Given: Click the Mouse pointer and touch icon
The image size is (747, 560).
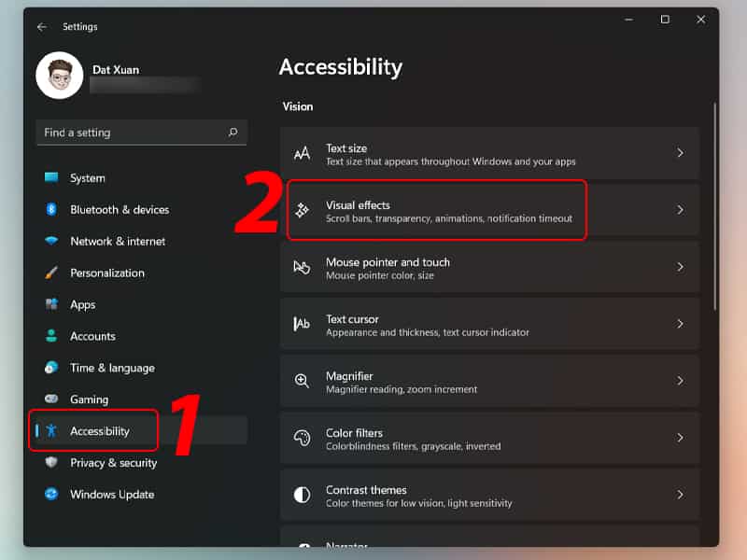Looking at the screenshot, I should tap(302, 268).
